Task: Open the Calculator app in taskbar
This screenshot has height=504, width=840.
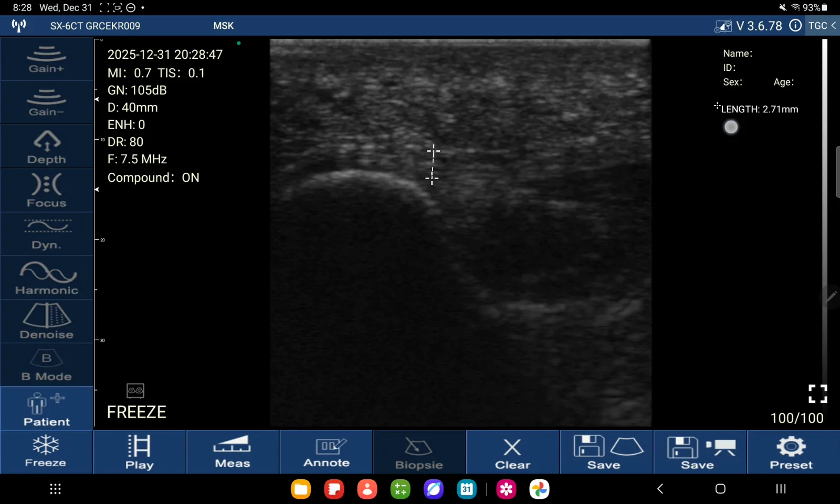Action: tap(401, 489)
